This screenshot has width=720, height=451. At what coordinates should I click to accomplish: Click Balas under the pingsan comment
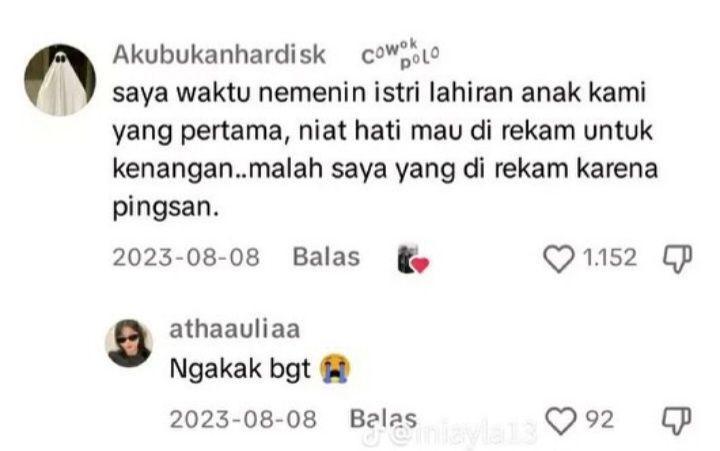click(x=326, y=257)
